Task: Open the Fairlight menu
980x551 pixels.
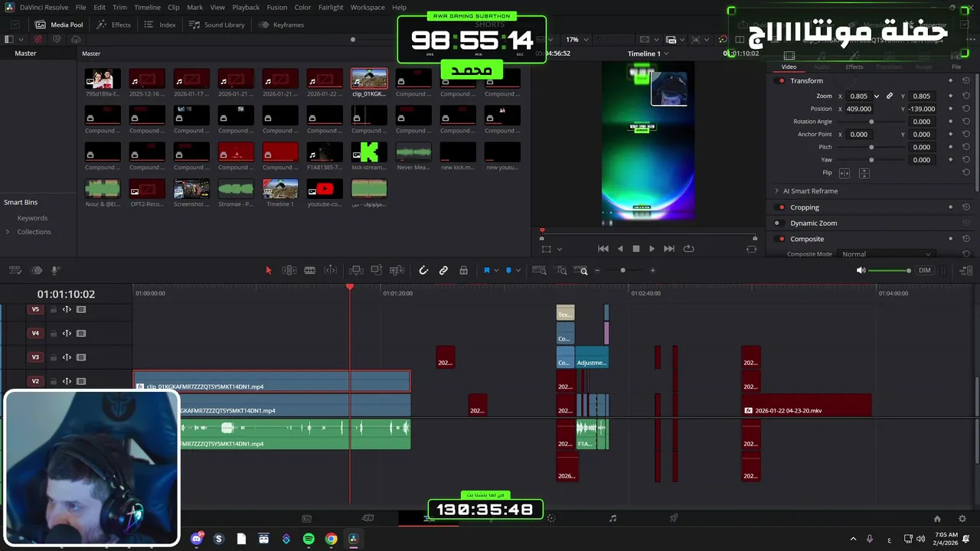Action: pos(331,7)
